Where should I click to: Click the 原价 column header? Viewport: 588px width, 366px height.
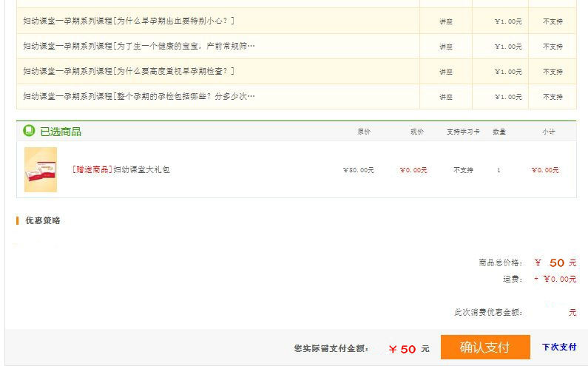pos(364,132)
